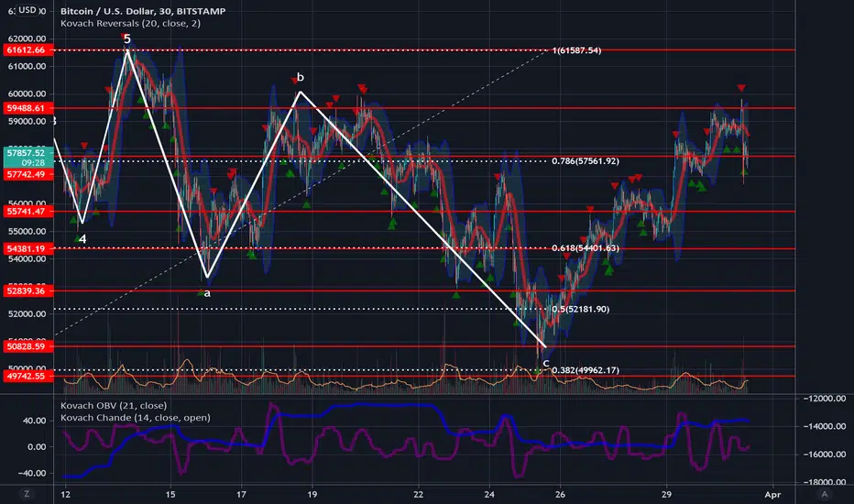Toggle auto scale A button
Image resolution: width=854 pixels, height=504 pixels.
824,494
